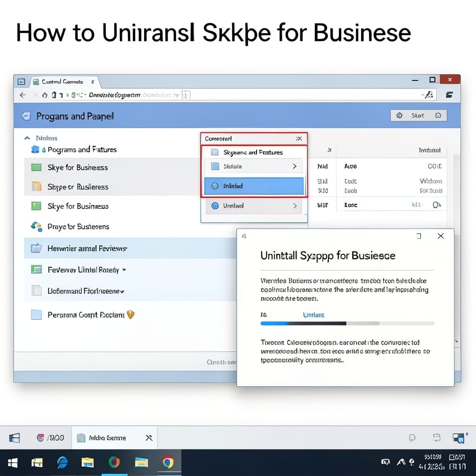Click the monitor icon in lower bar right
This screenshot has height=476, width=476.
click(x=436, y=437)
